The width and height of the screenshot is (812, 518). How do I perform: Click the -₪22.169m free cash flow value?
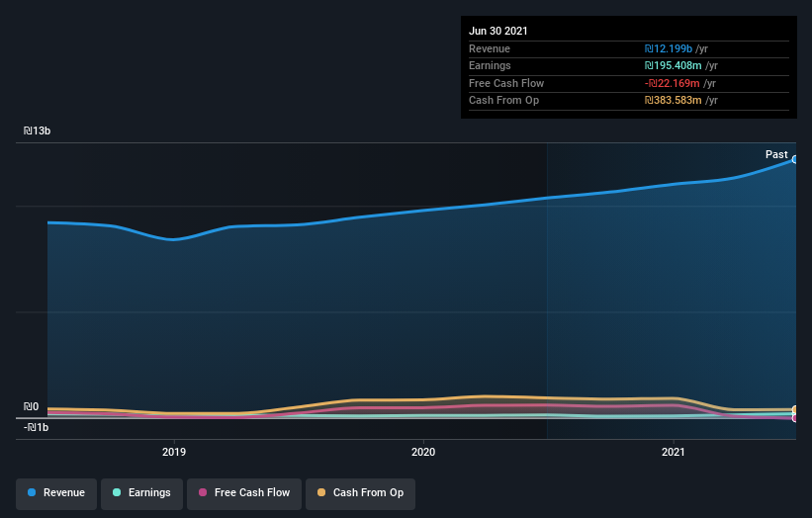(673, 83)
